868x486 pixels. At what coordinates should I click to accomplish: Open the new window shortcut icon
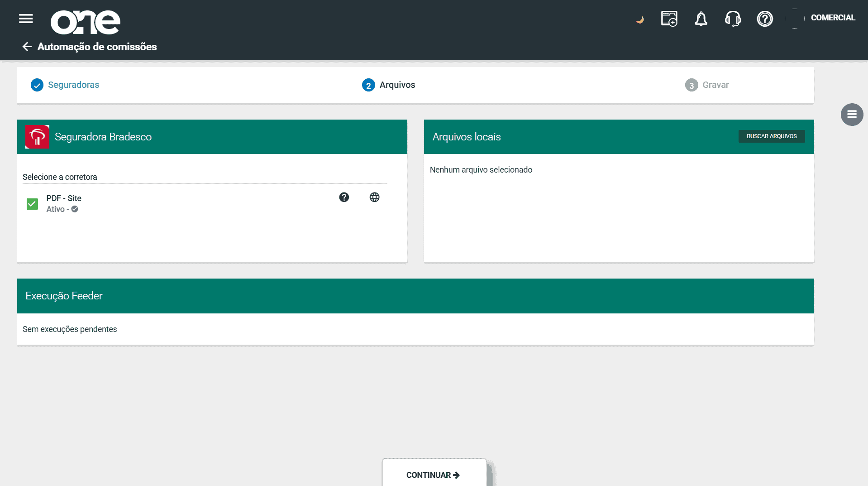pyautogui.click(x=669, y=19)
